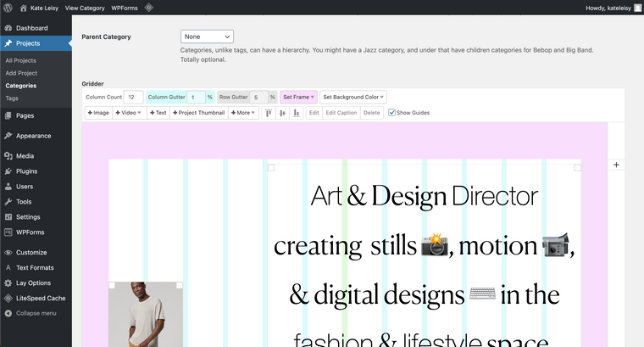The image size is (644, 347).
Task: Click the plus icon beside the grid
Action: [x=616, y=165]
